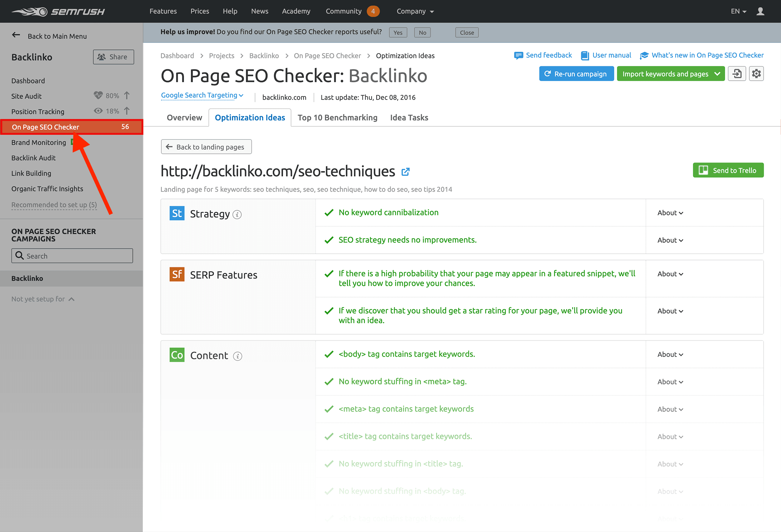Open the backlinko.com SEO techniques page link
The width and height of the screenshot is (781, 532).
[406, 171]
